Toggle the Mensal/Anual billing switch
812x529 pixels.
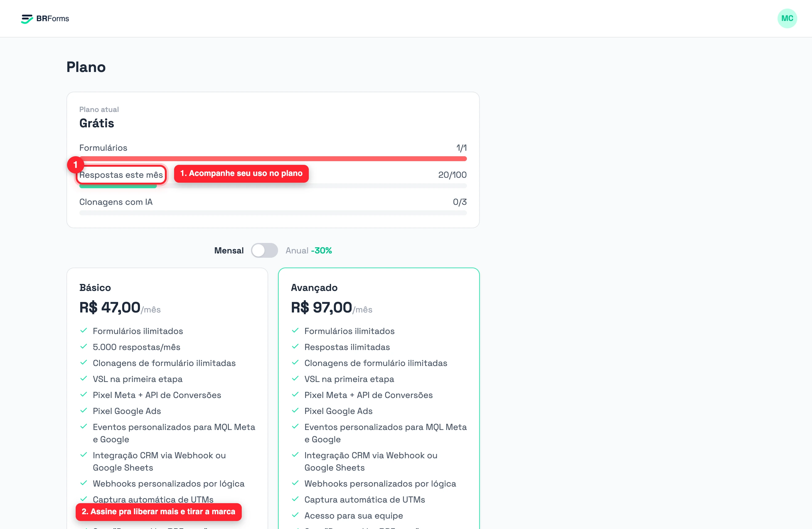(265, 250)
